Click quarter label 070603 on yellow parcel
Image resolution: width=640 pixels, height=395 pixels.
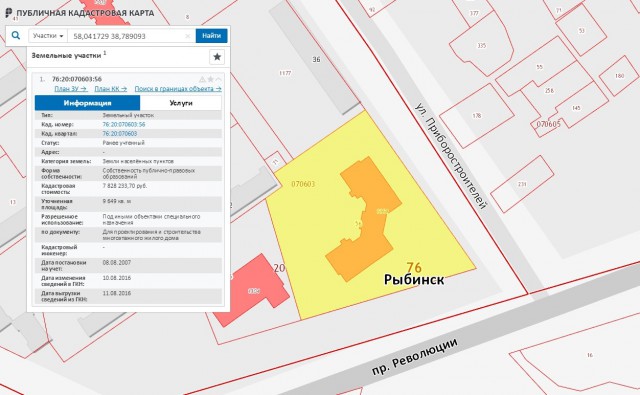(x=303, y=184)
